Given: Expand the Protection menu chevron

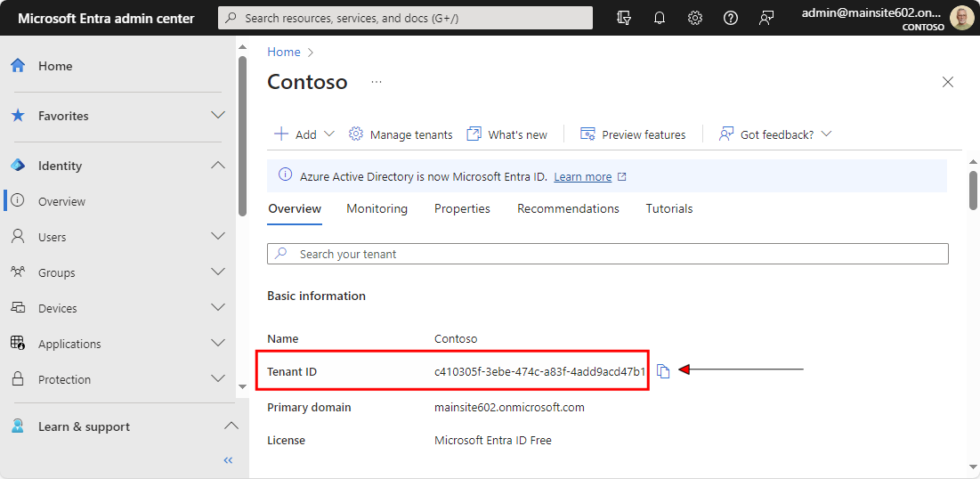Looking at the screenshot, I should [218, 379].
